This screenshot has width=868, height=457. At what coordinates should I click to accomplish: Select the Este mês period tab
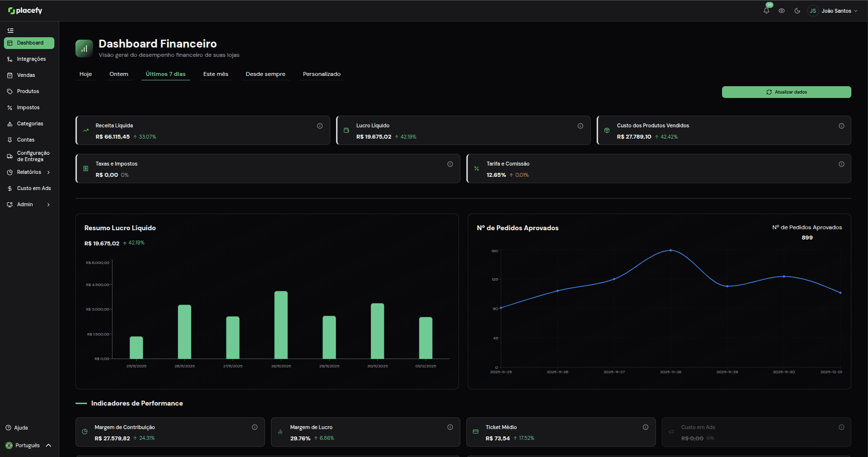[x=216, y=74]
